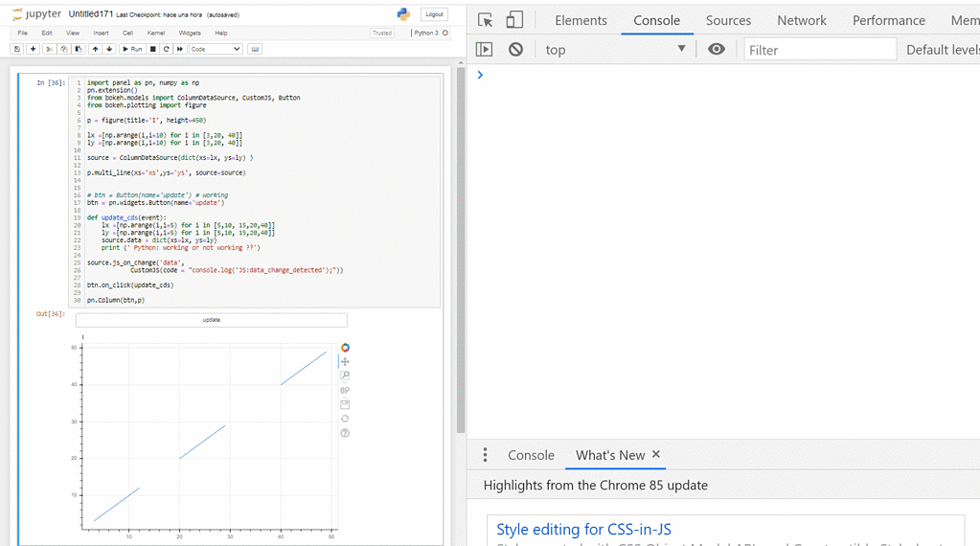This screenshot has height=546, width=980.
Task: Insert a cell below with the plus icon
Action: 33,49
